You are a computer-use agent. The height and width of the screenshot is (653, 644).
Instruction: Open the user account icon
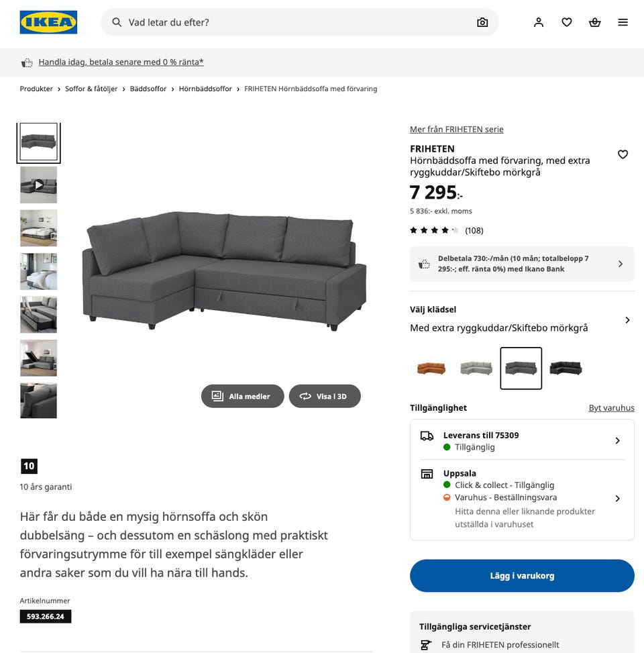coord(538,22)
